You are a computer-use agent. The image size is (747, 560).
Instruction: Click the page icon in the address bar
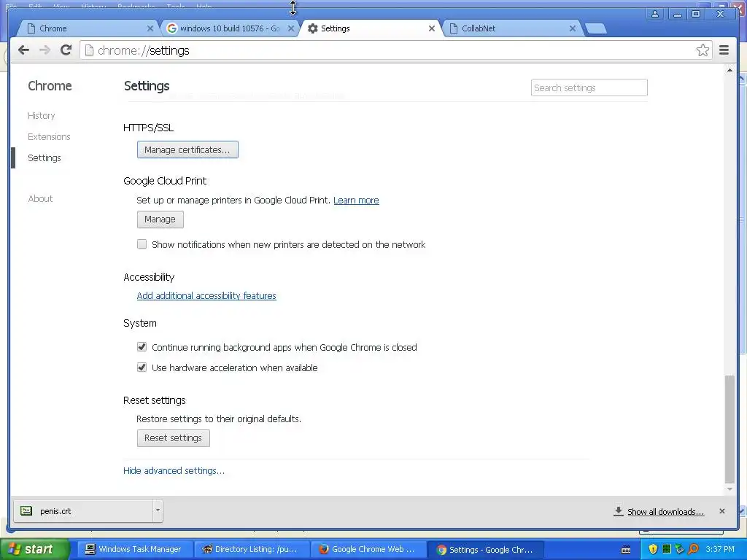(x=89, y=50)
